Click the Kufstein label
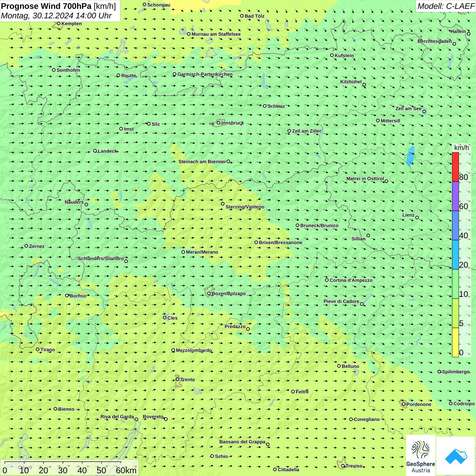This screenshot has width=476, height=476. [x=344, y=55]
